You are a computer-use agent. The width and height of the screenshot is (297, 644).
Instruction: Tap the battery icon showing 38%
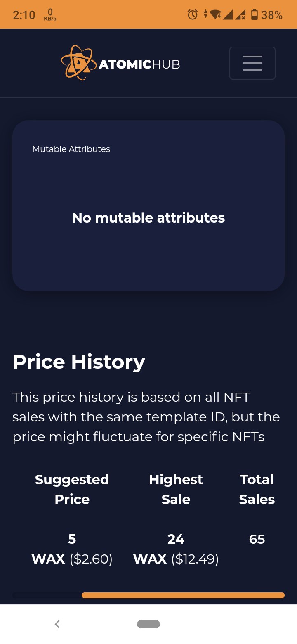[x=255, y=15]
